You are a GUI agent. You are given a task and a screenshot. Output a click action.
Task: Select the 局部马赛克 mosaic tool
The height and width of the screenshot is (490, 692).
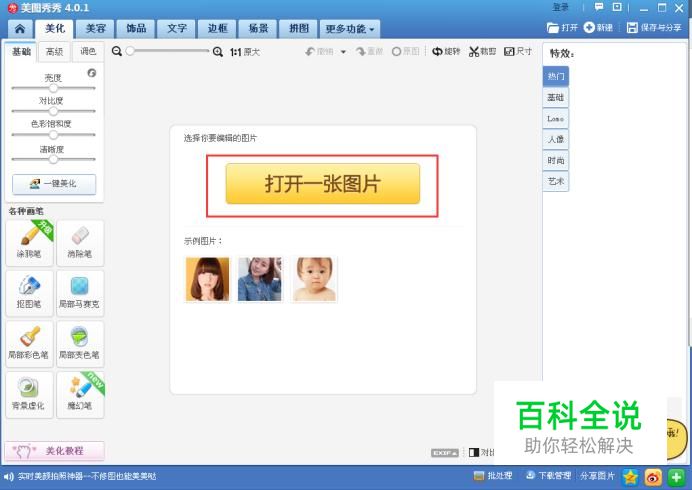(x=80, y=294)
